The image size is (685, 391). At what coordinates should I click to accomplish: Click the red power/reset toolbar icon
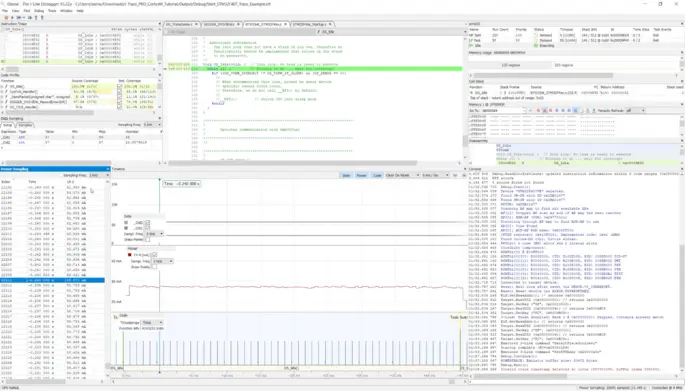pyautogui.click(x=6, y=17)
